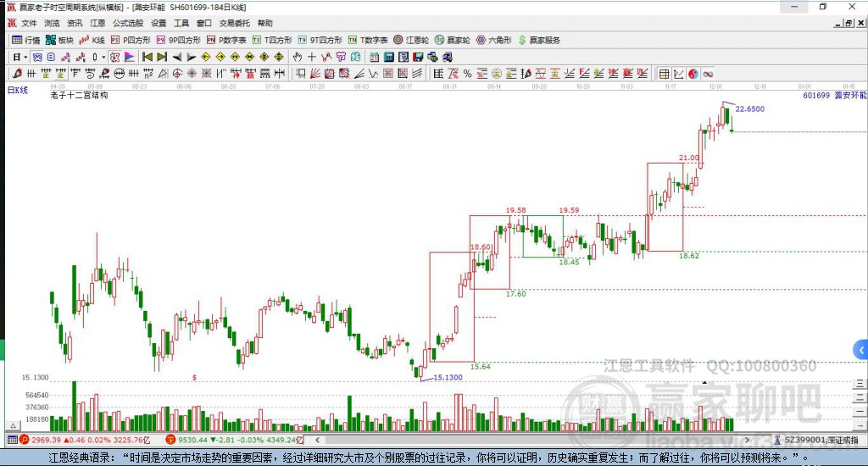Select the zigzag wave line tool
Image resolution: width=868 pixels, height=466 pixels.
[x=373, y=74]
